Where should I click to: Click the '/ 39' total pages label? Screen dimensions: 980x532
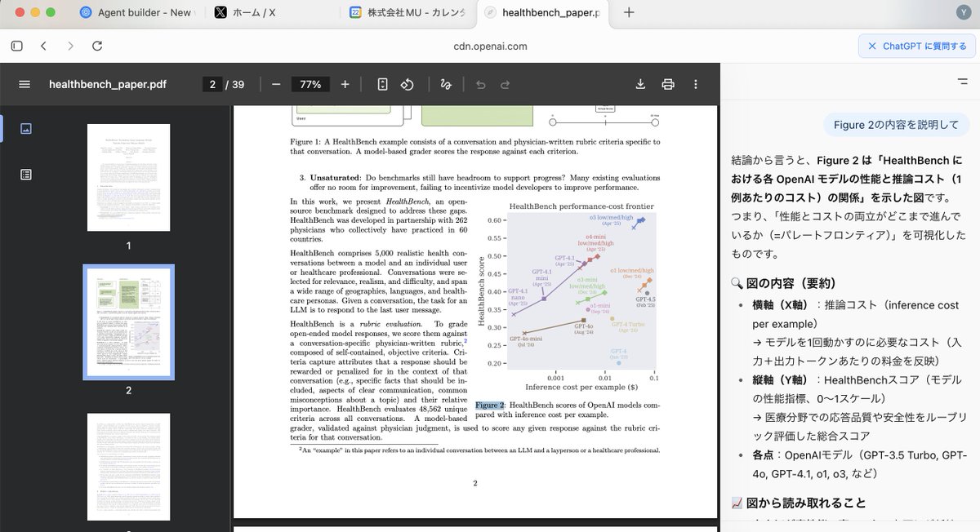click(235, 84)
